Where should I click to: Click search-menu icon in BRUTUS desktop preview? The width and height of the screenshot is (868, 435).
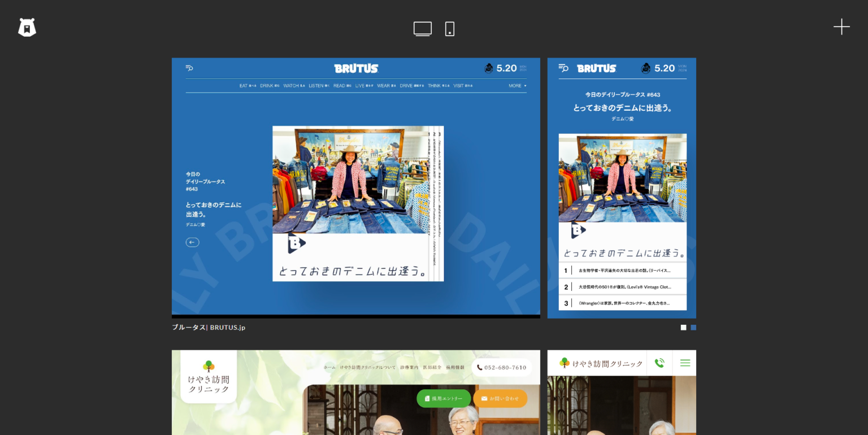189,68
